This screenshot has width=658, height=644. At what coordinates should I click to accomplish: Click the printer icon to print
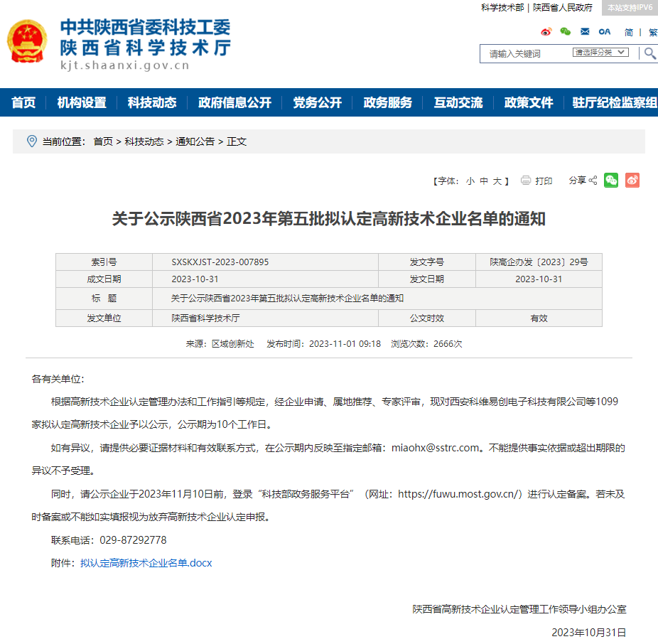pyautogui.click(x=525, y=181)
